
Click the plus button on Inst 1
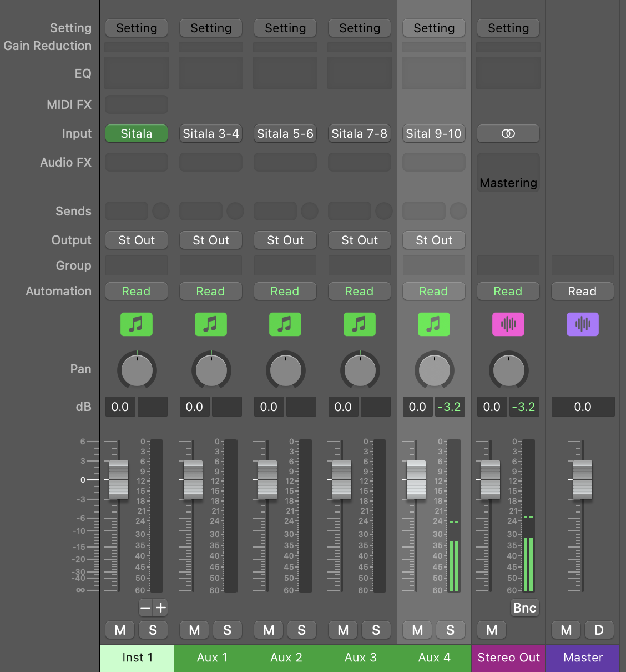[161, 608]
